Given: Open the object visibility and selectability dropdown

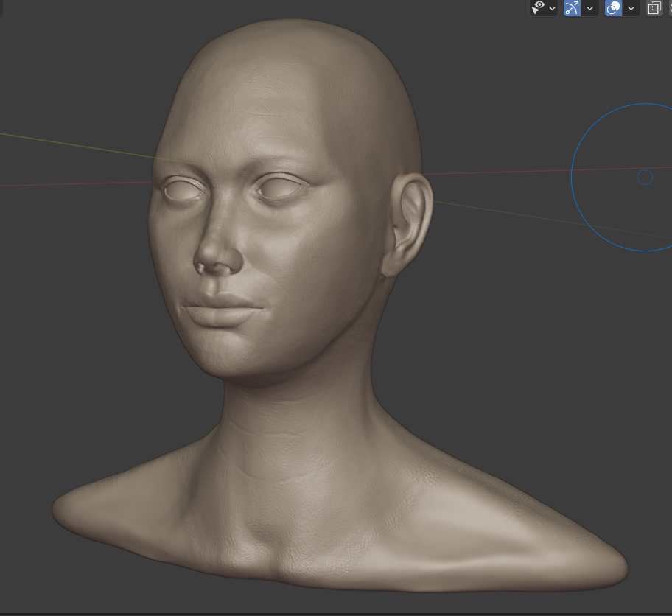Looking at the screenshot, I should point(544,7).
